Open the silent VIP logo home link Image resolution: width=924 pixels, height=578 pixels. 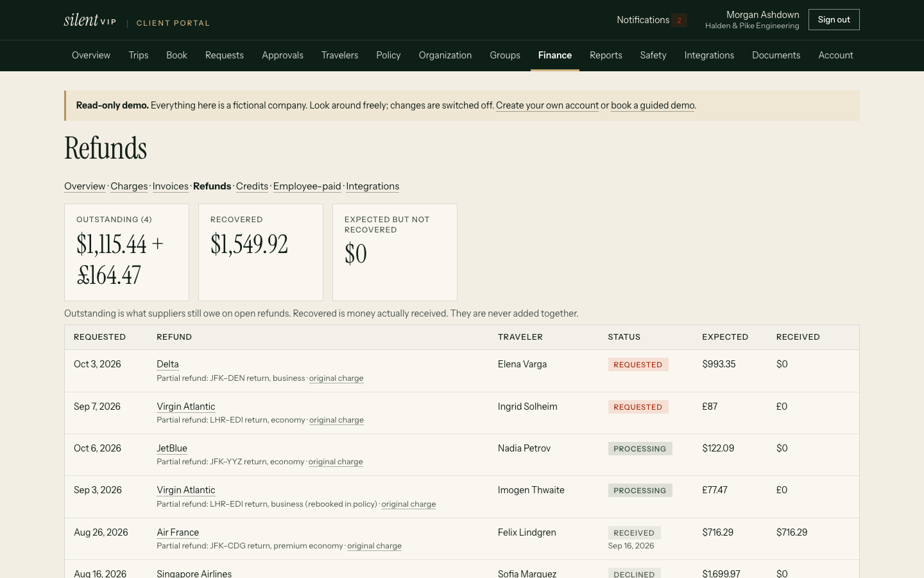pyautogui.click(x=90, y=20)
